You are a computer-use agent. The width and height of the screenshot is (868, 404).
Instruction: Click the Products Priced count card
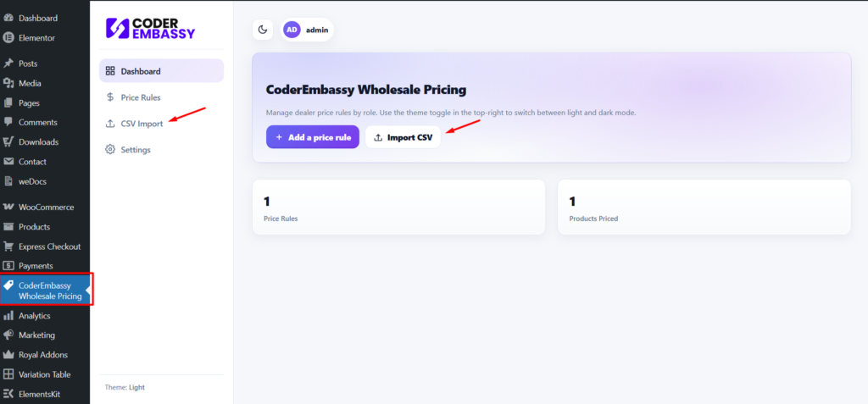coord(704,208)
